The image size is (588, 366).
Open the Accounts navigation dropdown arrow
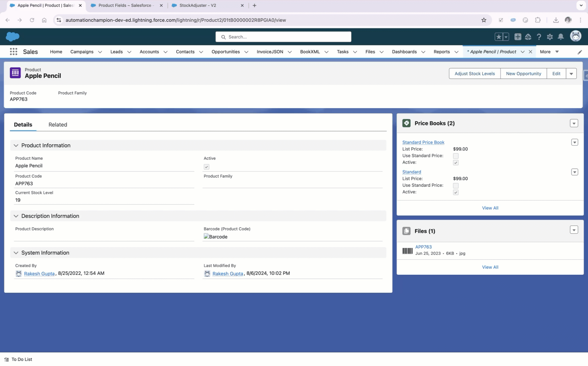point(165,52)
